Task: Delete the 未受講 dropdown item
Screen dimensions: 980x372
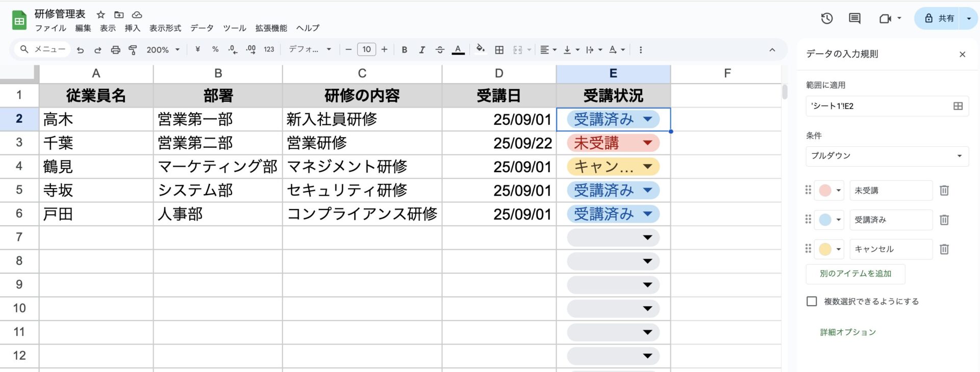Action: pyautogui.click(x=944, y=191)
